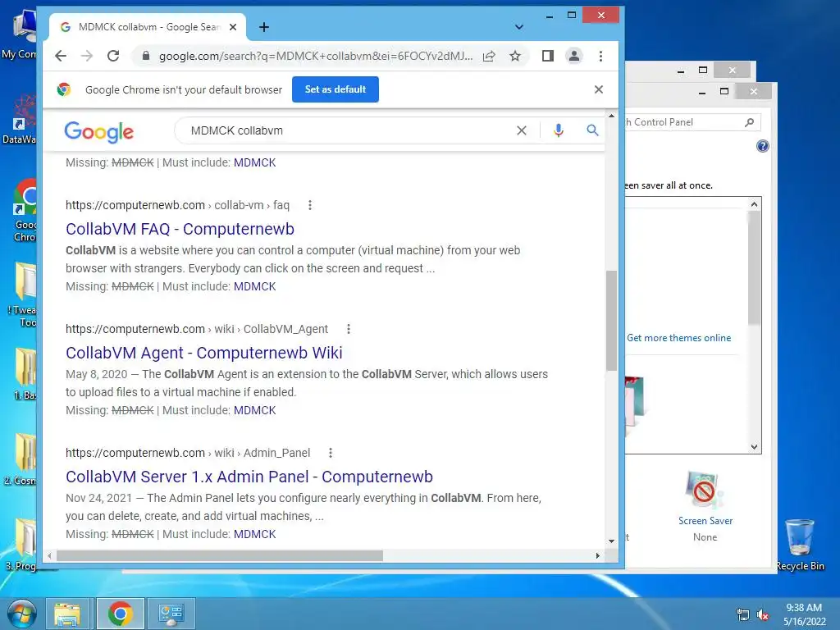Clear the Google search box text
The image size is (840, 630).
[x=521, y=130]
